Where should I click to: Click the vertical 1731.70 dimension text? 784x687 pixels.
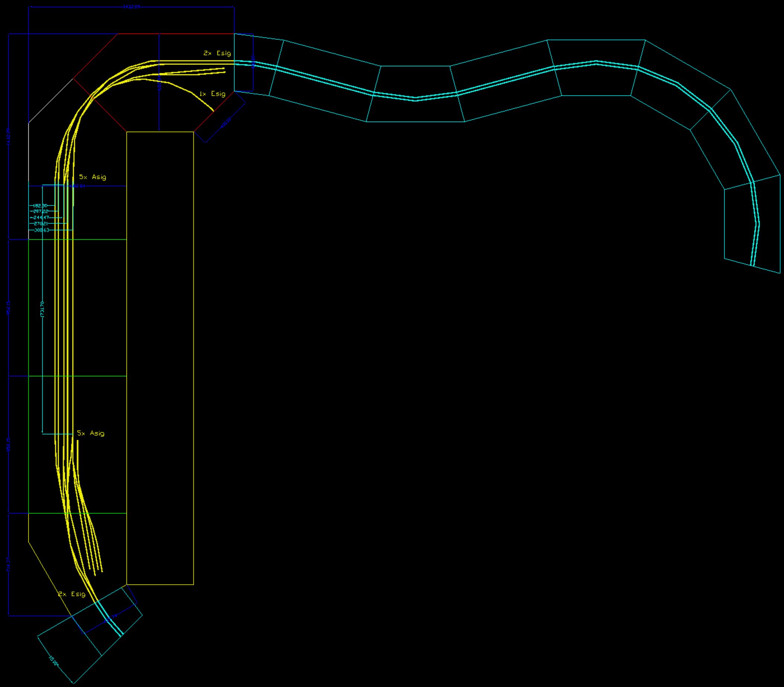[42, 309]
